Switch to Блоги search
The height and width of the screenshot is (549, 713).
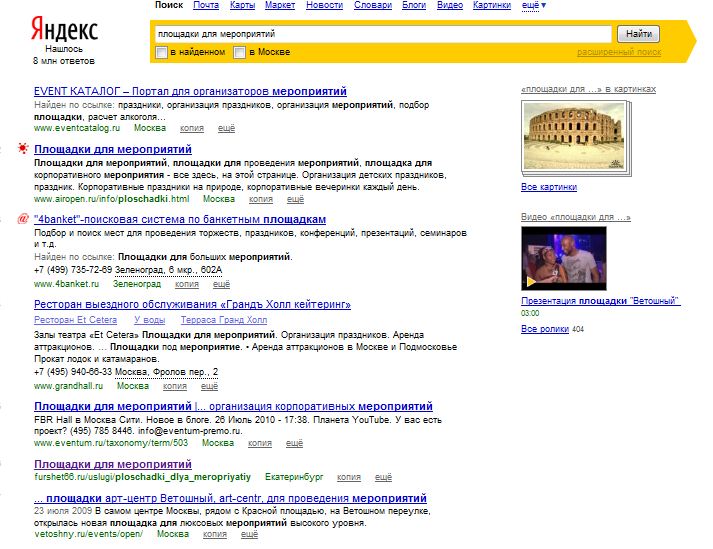[414, 5]
